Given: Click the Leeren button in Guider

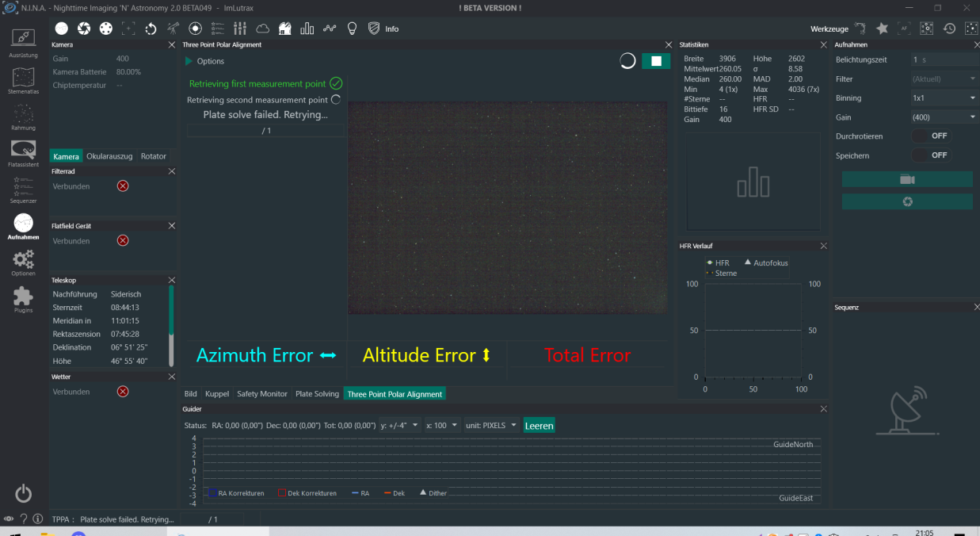Looking at the screenshot, I should click(x=540, y=425).
